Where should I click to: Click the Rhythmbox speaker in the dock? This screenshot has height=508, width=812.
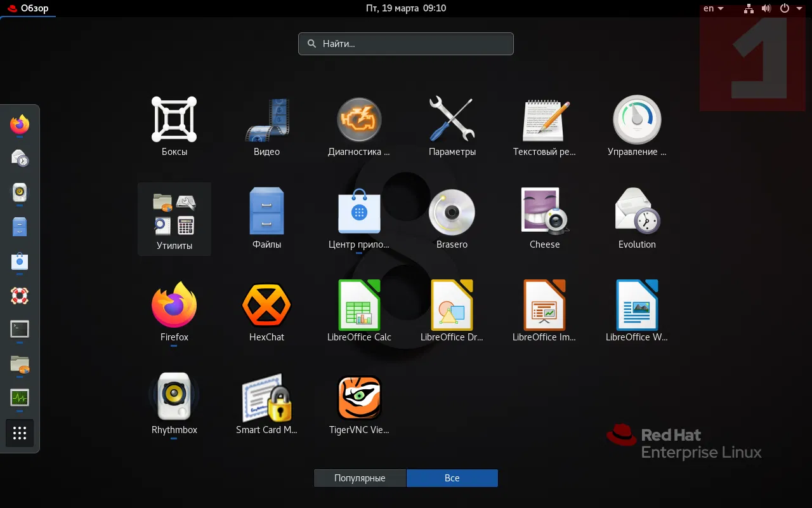20,192
